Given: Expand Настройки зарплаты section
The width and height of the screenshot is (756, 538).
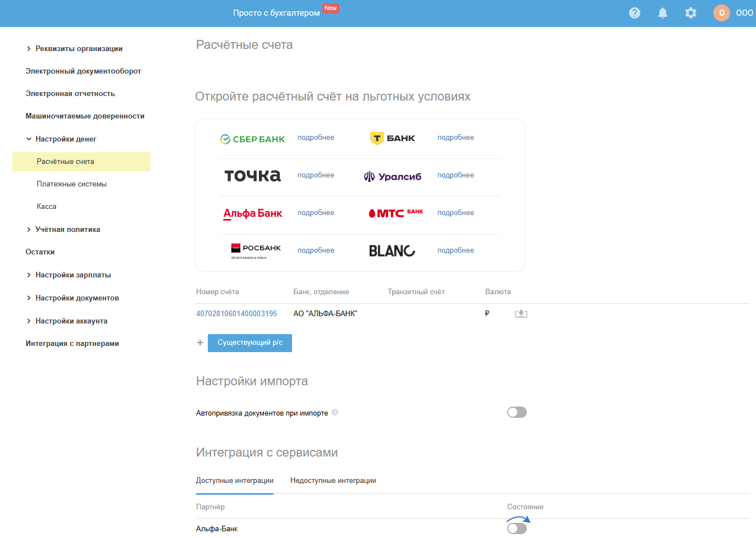Looking at the screenshot, I should coord(29,275).
